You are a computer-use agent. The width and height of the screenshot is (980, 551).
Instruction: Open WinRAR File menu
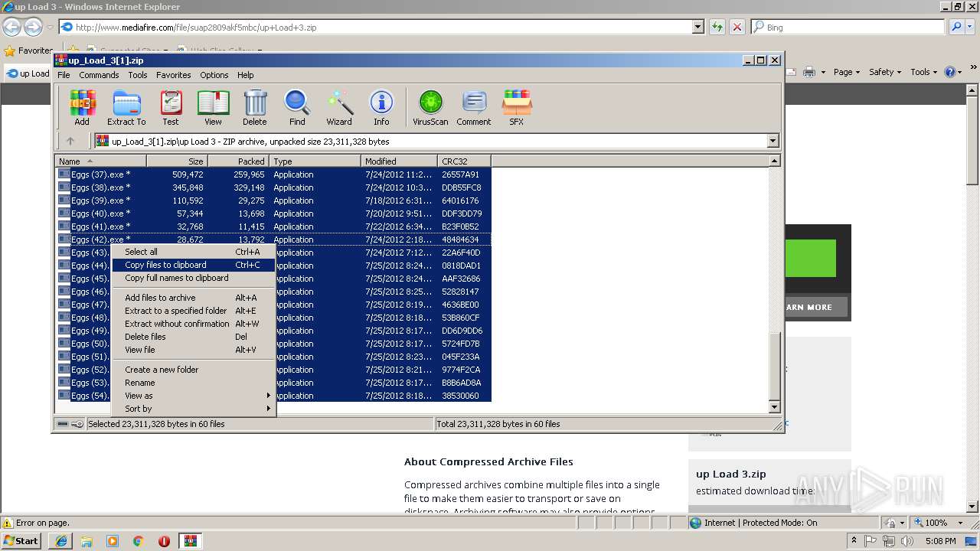(x=64, y=75)
